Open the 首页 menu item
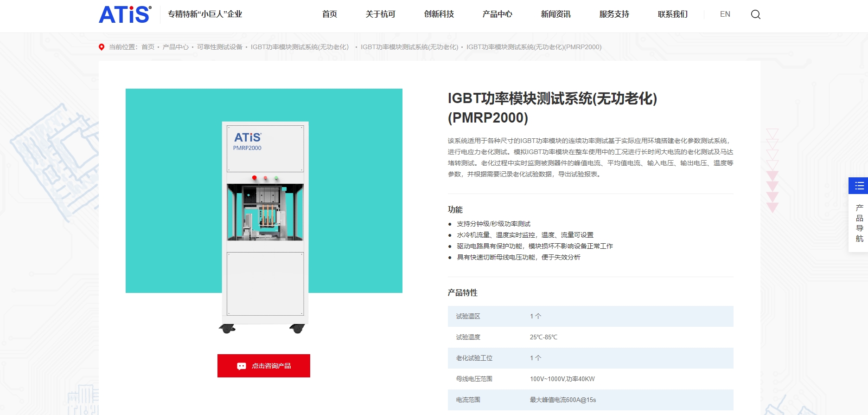 coord(329,14)
